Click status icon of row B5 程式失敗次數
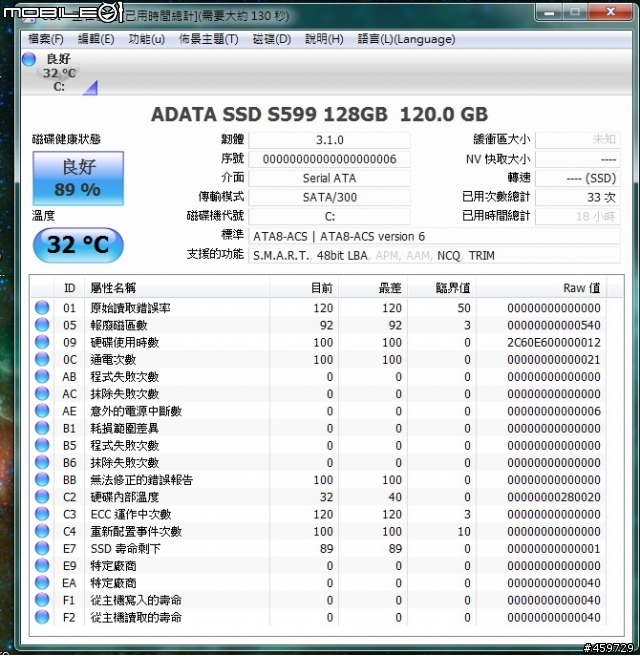Screen dimensions: 640x656 (x=42, y=445)
